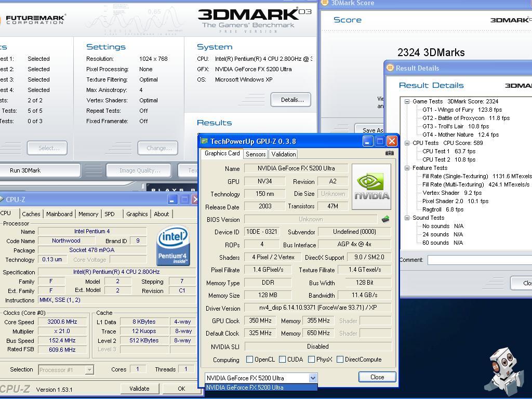Click the Driver Version field in GPU-Z

tap(317, 308)
